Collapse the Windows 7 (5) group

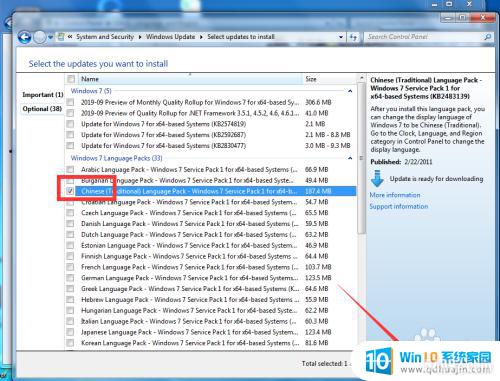pyautogui.click(x=350, y=91)
